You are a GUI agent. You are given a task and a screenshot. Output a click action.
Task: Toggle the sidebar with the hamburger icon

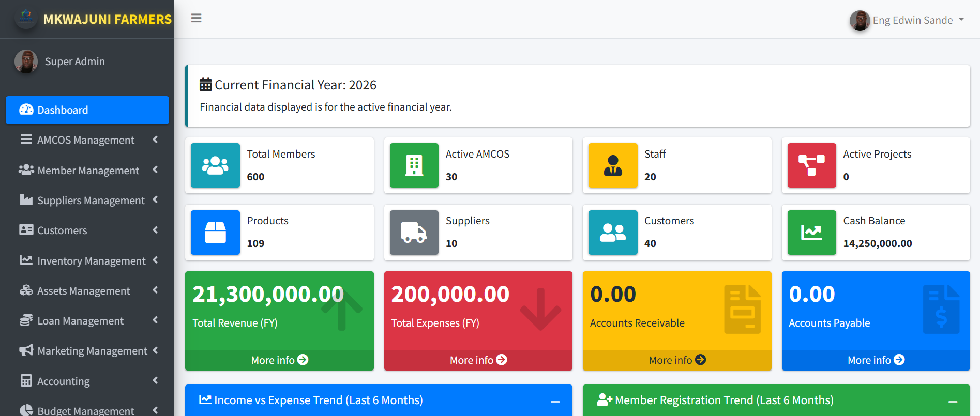196,19
